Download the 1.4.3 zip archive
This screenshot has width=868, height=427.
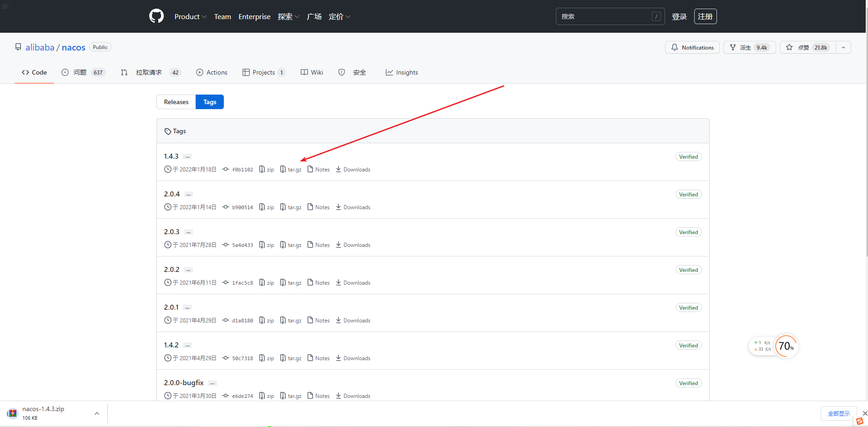(x=267, y=169)
